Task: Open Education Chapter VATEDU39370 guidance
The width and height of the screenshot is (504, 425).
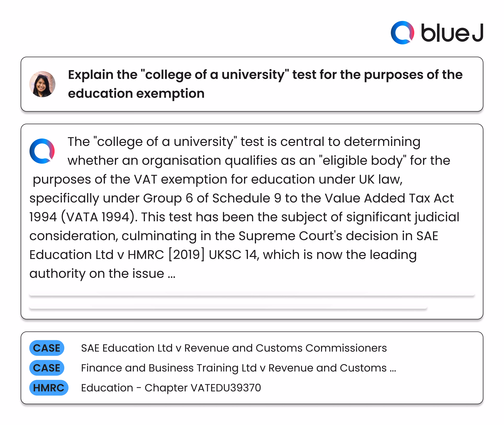Action: (171, 388)
